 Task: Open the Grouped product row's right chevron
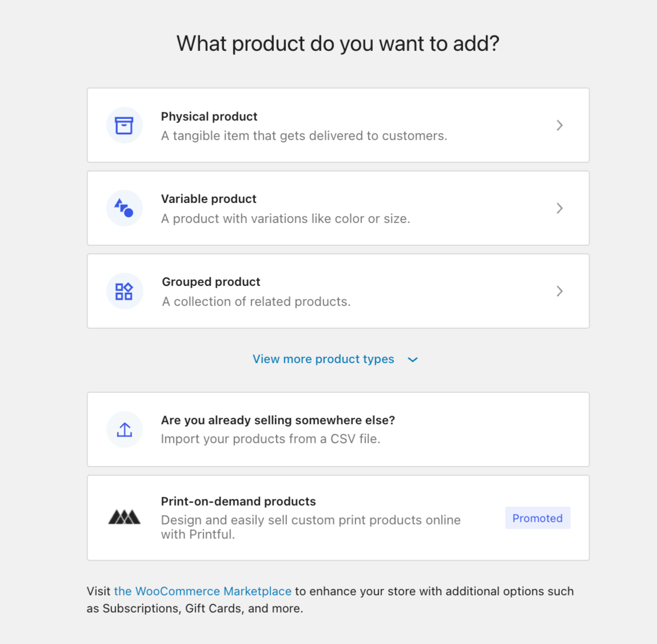coord(560,291)
